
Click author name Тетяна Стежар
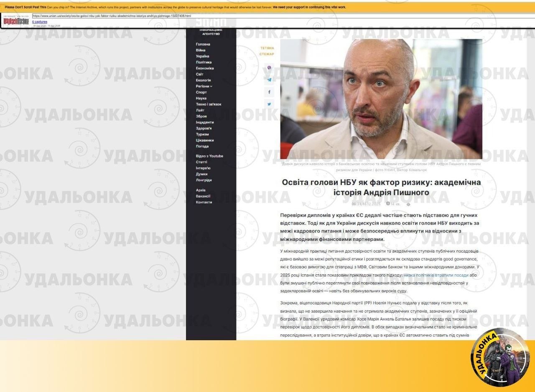pyautogui.click(x=267, y=51)
